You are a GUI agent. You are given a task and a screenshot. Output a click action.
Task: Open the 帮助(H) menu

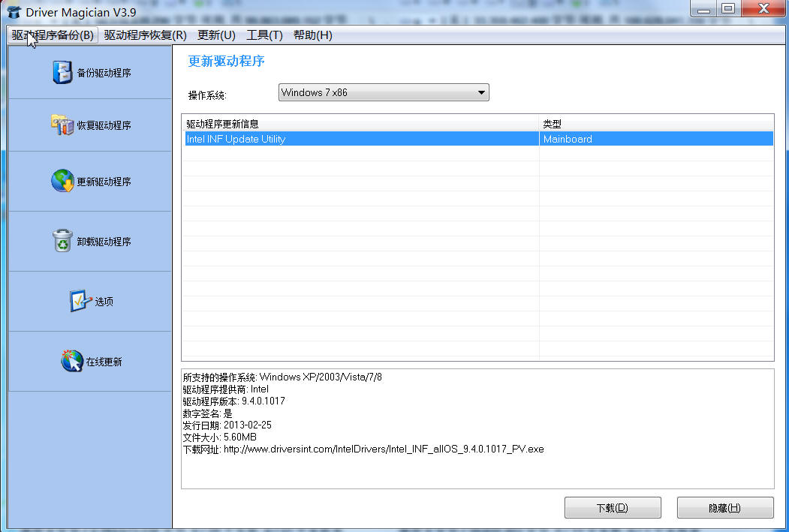point(312,35)
